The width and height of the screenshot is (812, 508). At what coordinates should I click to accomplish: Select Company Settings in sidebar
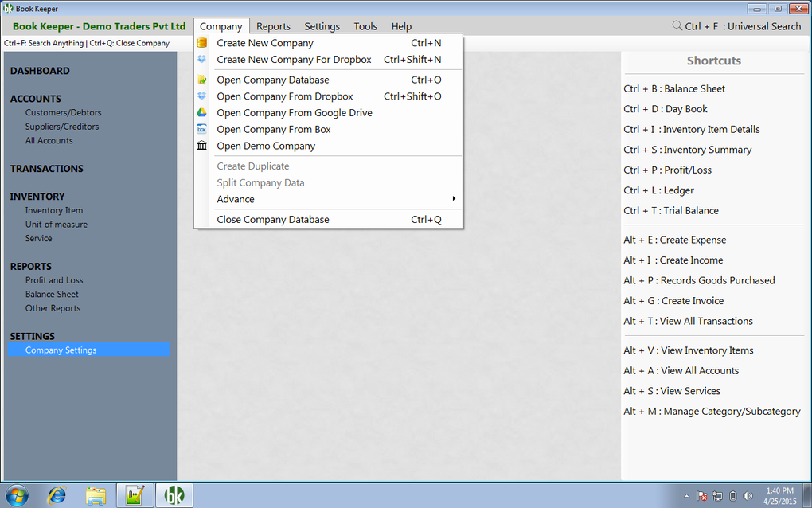[x=88, y=350]
